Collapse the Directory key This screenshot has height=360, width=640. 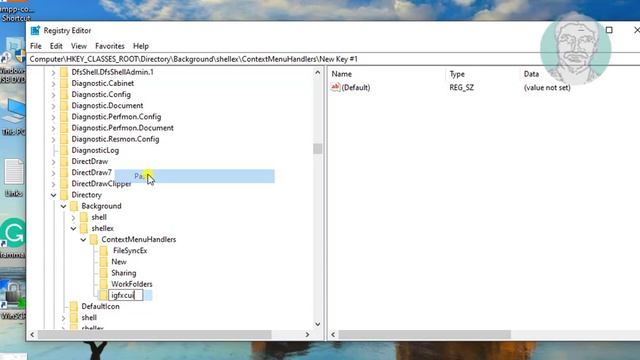coord(53,195)
